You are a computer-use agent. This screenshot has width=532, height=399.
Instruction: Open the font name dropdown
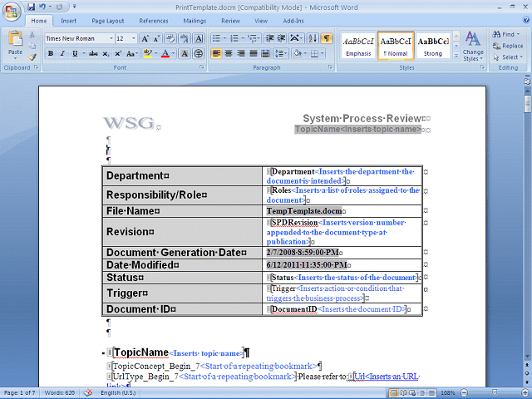[x=111, y=39]
